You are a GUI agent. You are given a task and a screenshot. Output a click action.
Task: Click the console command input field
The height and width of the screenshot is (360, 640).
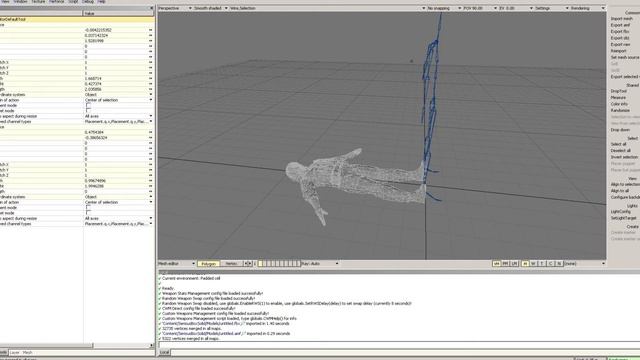tap(399, 345)
